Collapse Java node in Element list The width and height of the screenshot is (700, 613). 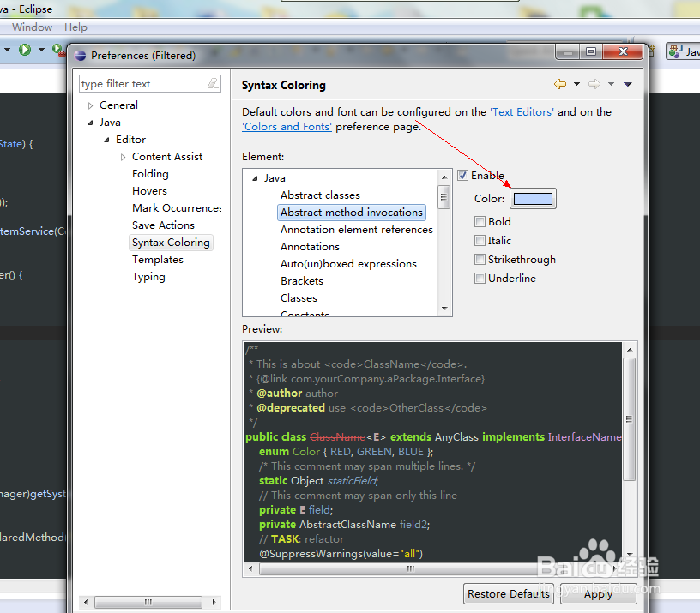click(x=255, y=178)
